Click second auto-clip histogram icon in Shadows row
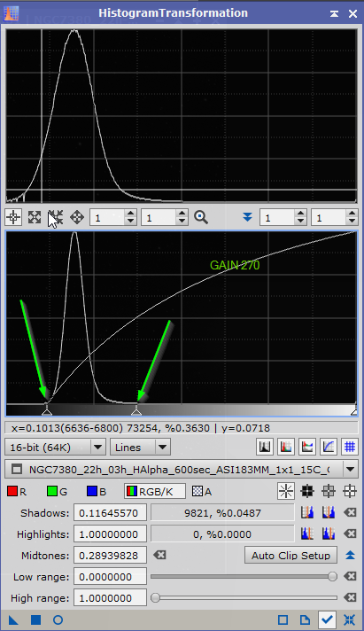Image resolution: width=364 pixels, height=631 pixels. (329, 512)
